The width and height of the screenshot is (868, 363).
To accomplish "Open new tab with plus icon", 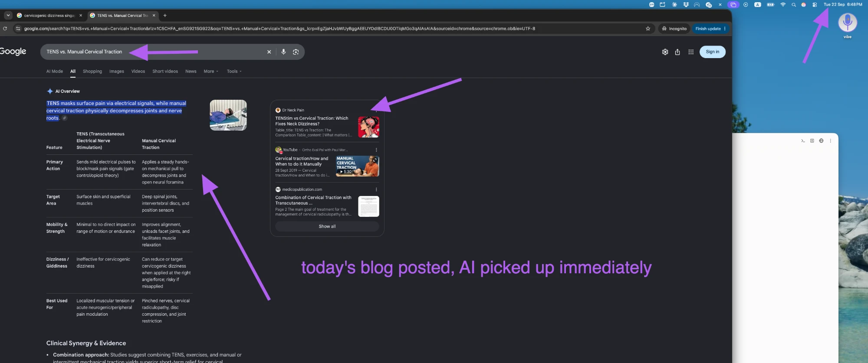I will tap(165, 16).
